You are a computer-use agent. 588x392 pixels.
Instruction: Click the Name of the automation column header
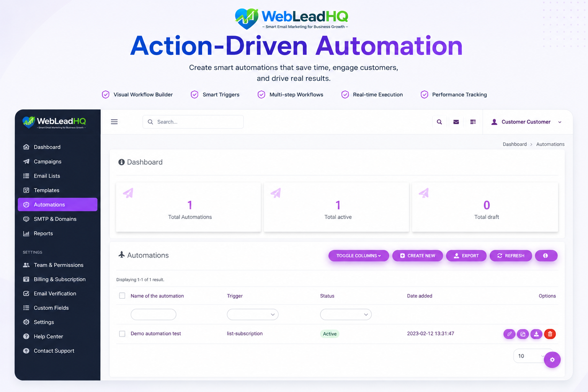coord(157,296)
